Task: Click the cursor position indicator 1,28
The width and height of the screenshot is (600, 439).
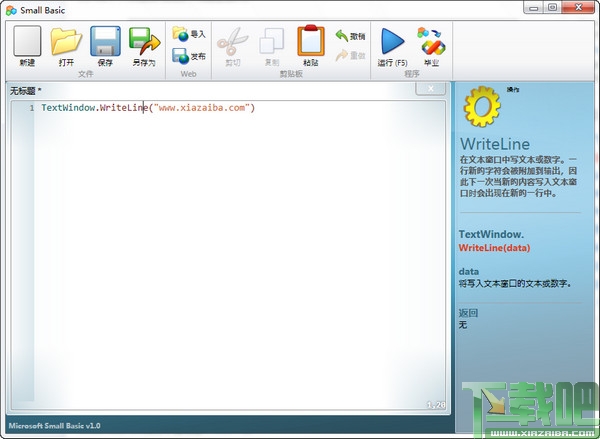Action: 436,405
